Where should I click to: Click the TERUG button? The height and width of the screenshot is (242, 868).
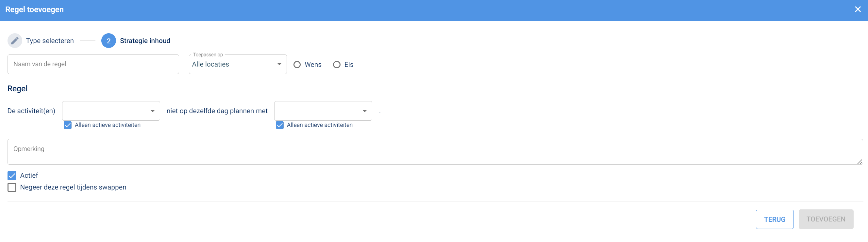click(774, 219)
